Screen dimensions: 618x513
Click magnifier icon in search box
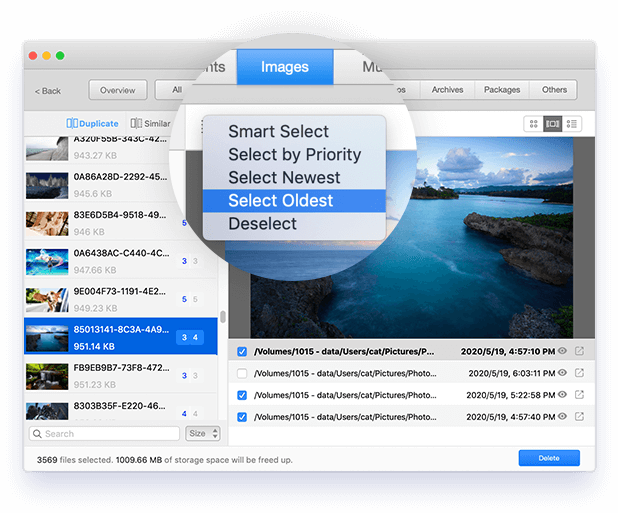coord(37,434)
